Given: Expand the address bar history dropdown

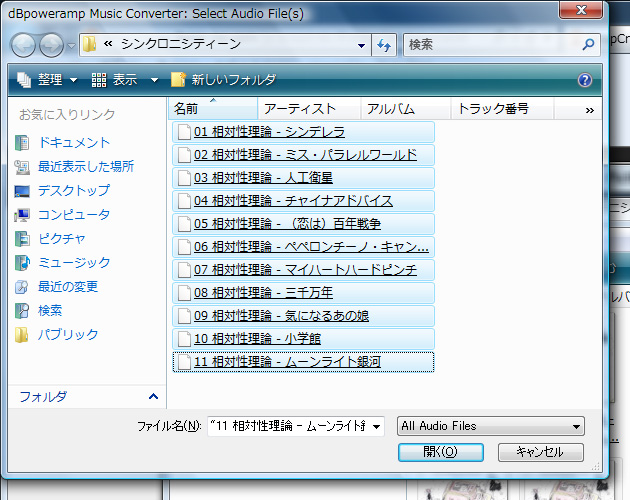Looking at the screenshot, I should [x=361, y=45].
